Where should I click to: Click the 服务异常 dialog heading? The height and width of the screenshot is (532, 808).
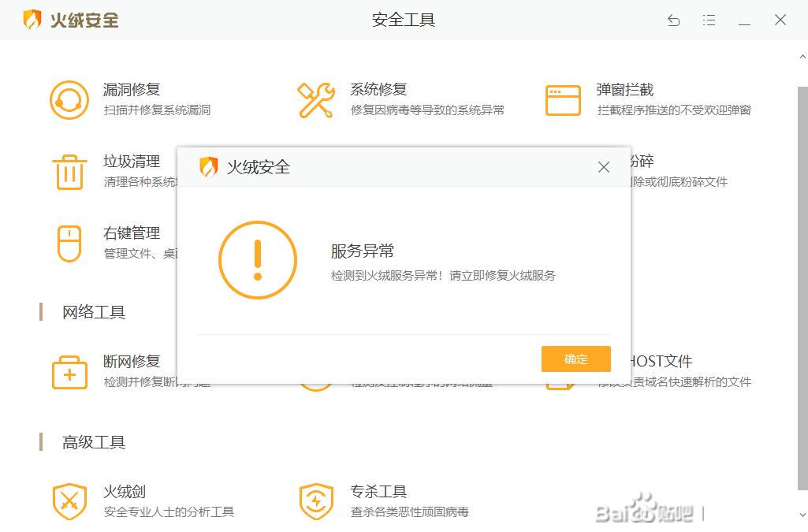pyautogui.click(x=363, y=251)
